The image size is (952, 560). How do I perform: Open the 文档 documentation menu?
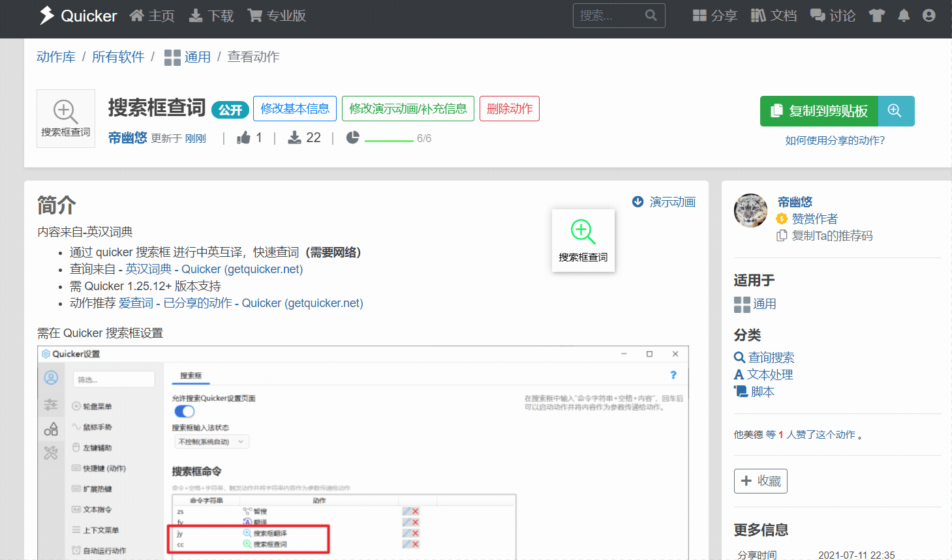(774, 16)
